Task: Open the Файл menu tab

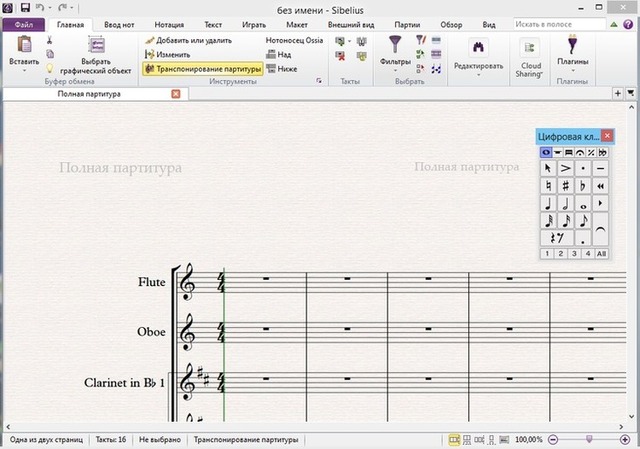Action: pyautogui.click(x=22, y=23)
